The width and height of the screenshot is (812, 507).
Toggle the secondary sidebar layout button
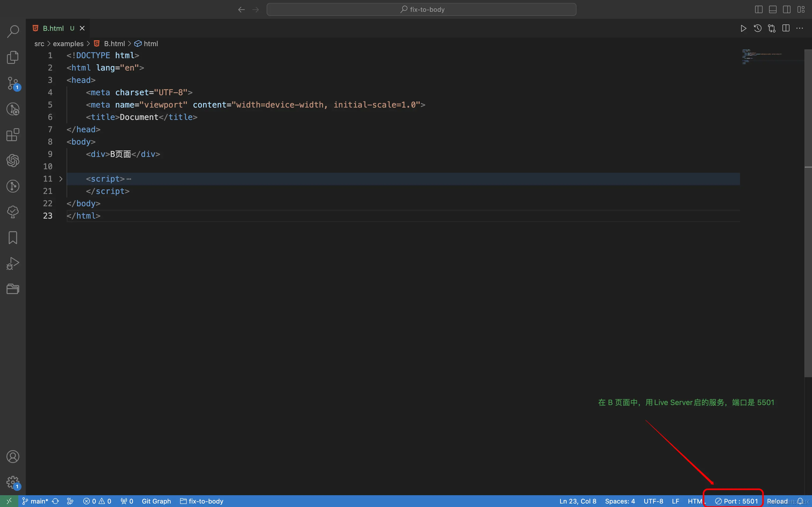786,10
